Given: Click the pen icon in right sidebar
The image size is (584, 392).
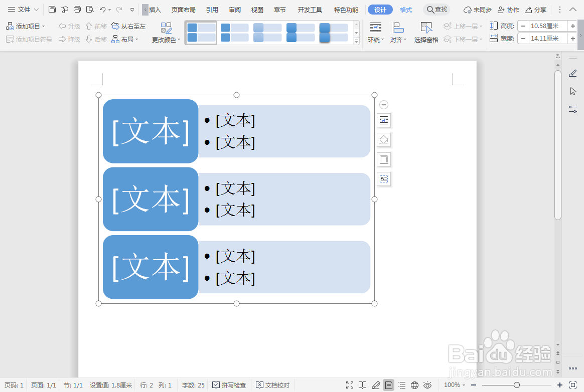Looking at the screenshot, I should click(573, 73).
